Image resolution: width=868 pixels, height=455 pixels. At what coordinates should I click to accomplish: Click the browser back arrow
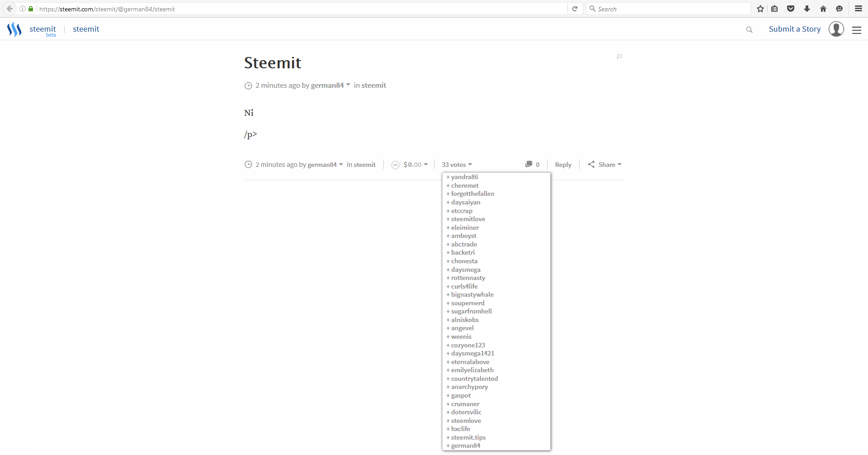[x=9, y=9]
